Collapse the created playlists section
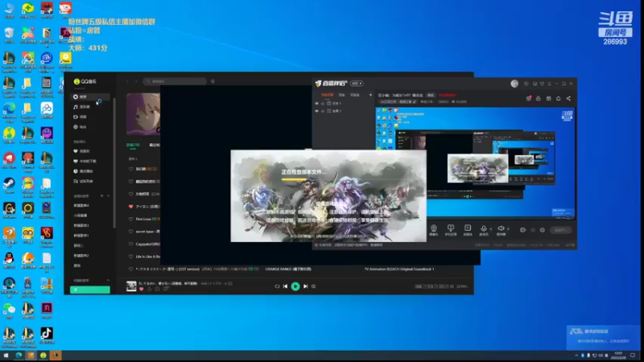The height and width of the screenshot is (362, 644). click(108, 195)
